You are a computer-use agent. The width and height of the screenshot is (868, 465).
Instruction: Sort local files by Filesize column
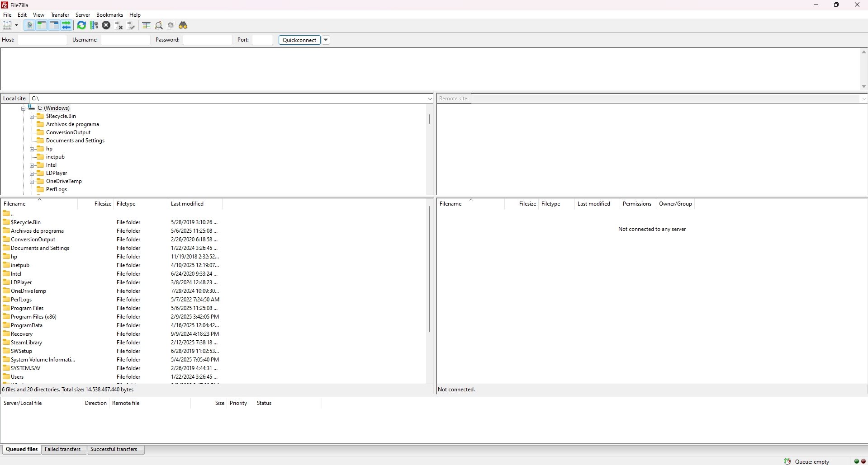click(x=96, y=204)
